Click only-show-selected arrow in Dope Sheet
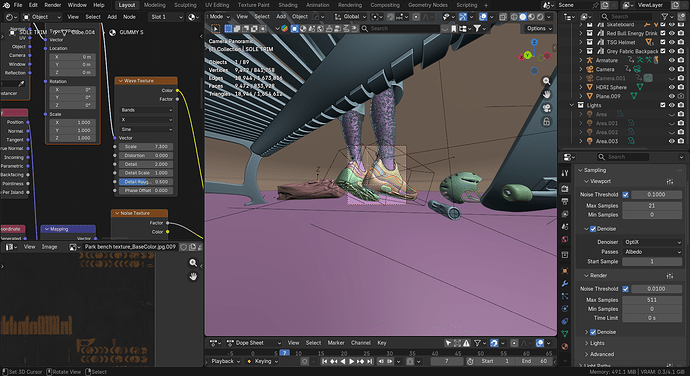The image size is (690, 376). (x=448, y=343)
